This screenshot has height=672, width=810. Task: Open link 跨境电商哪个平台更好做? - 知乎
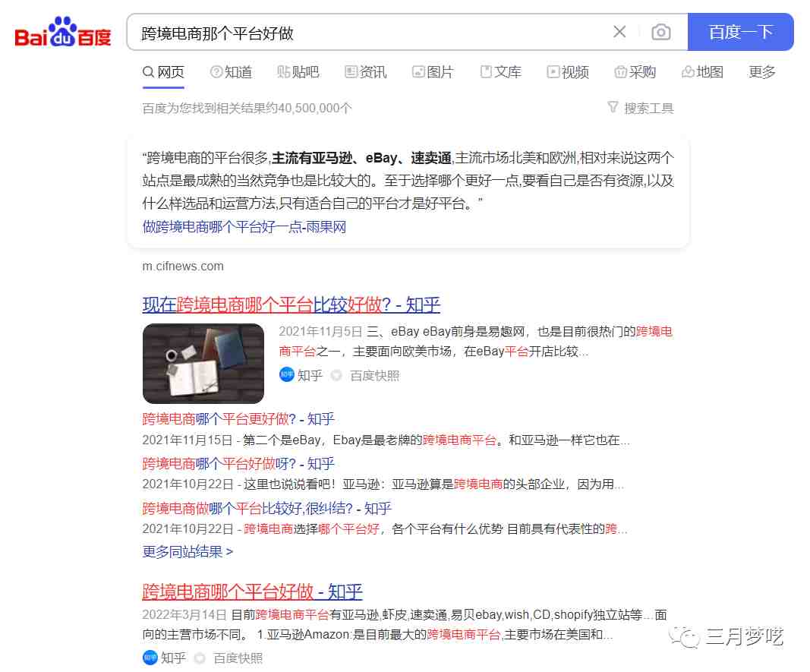coord(238,419)
